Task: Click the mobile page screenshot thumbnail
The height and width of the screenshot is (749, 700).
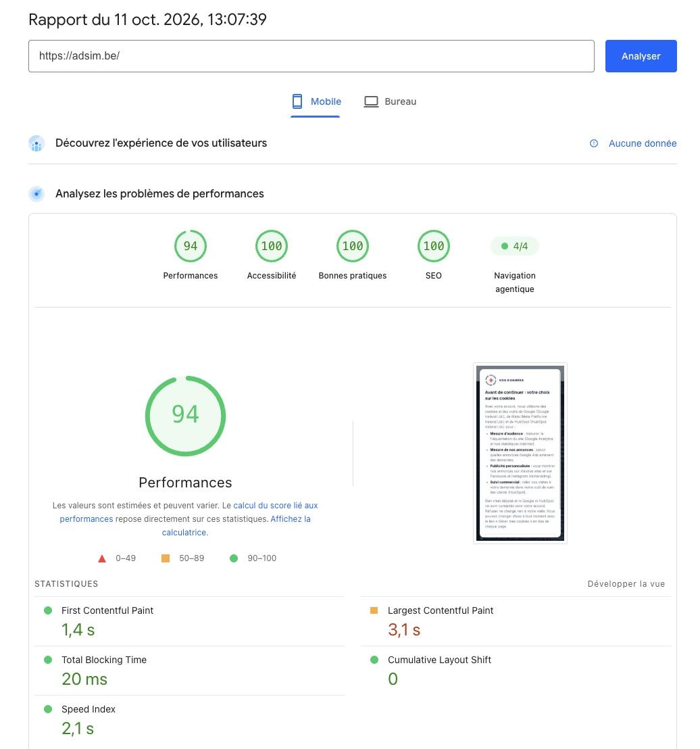Action: click(520, 454)
